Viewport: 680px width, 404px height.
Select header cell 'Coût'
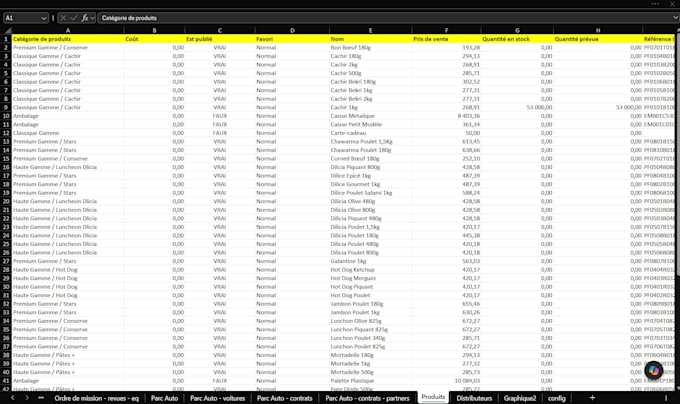154,39
